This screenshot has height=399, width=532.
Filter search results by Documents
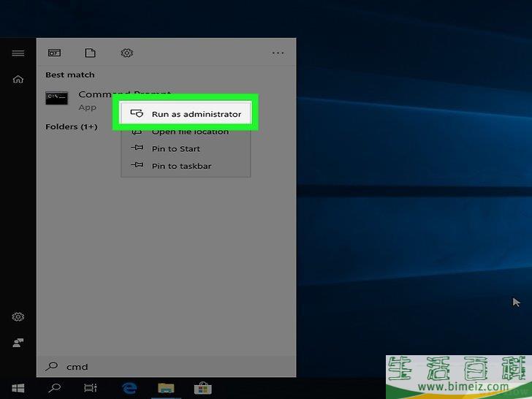(90, 53)
